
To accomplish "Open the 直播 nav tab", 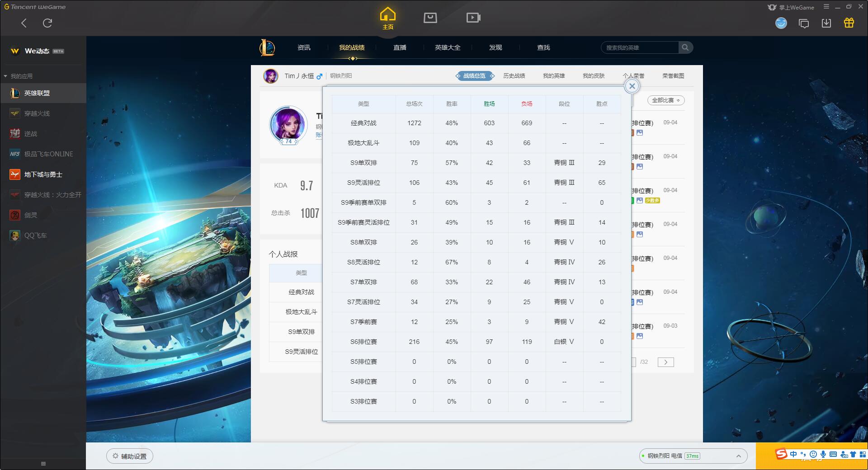I will (400, 47).
